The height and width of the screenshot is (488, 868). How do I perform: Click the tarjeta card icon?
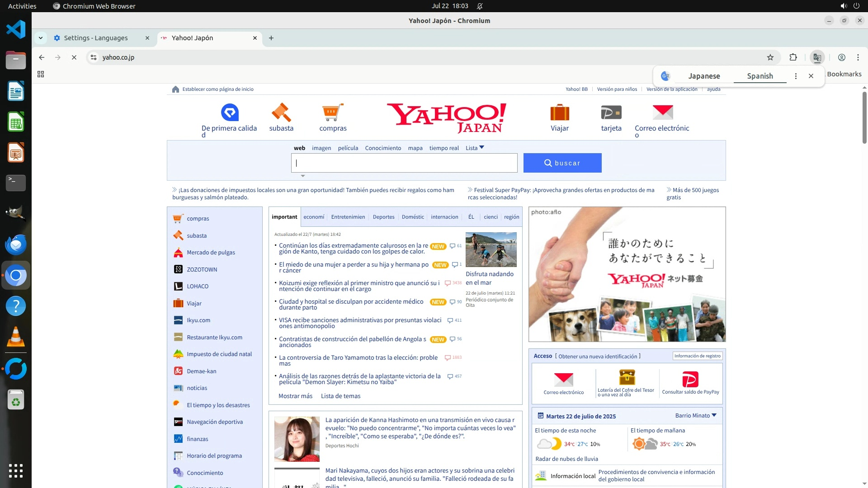pos(611,113)
